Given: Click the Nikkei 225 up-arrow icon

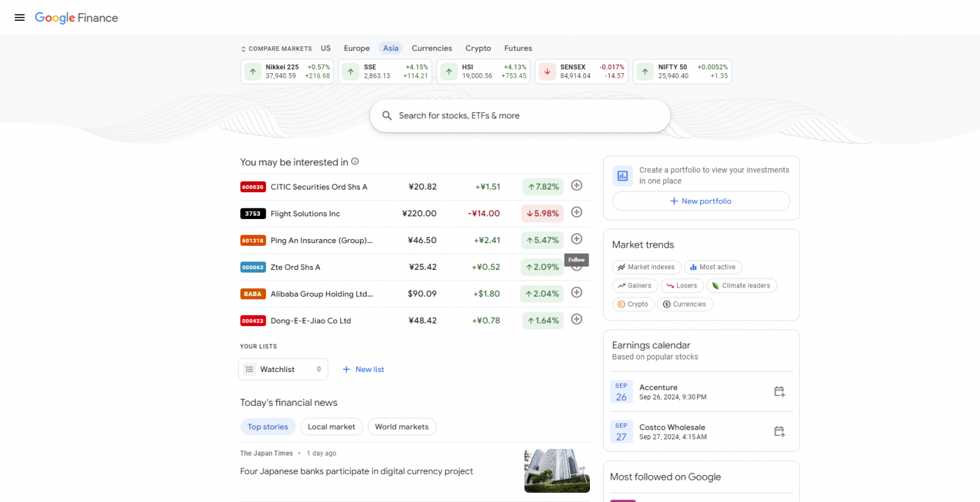Looking at the screenshot, I should [x=253, y=71].
